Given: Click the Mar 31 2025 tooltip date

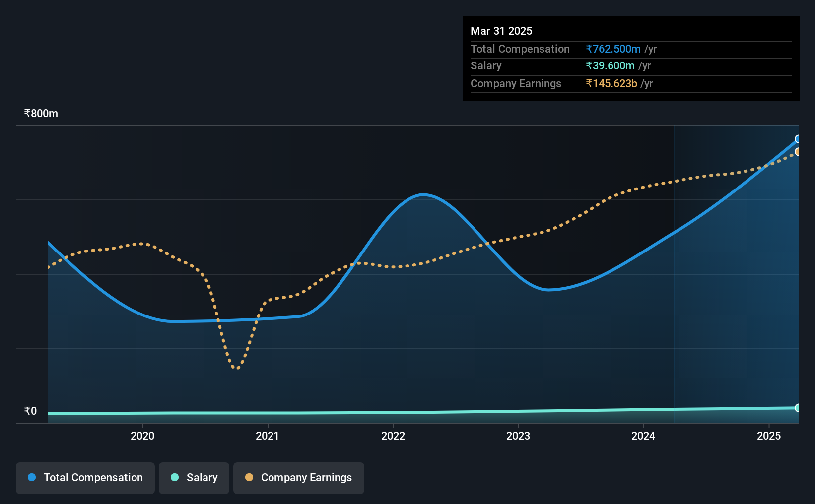Looking at the screenshot, I should tap(501, 31).
